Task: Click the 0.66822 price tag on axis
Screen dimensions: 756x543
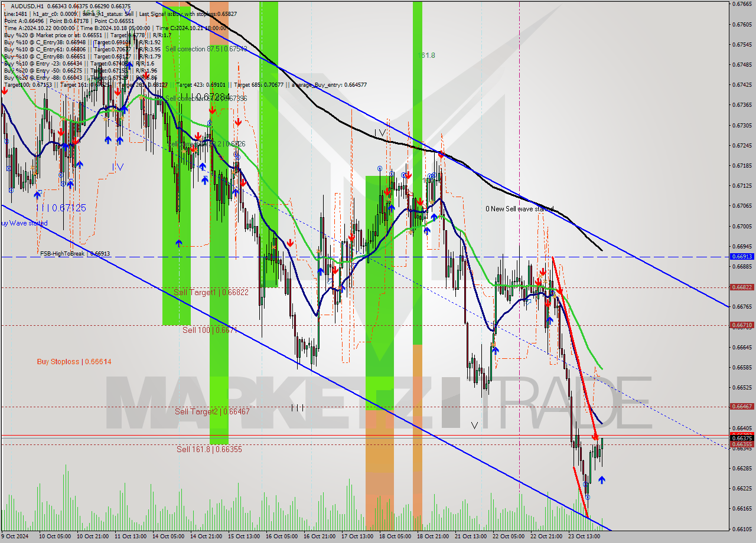Action: click(x=742, y=287)
